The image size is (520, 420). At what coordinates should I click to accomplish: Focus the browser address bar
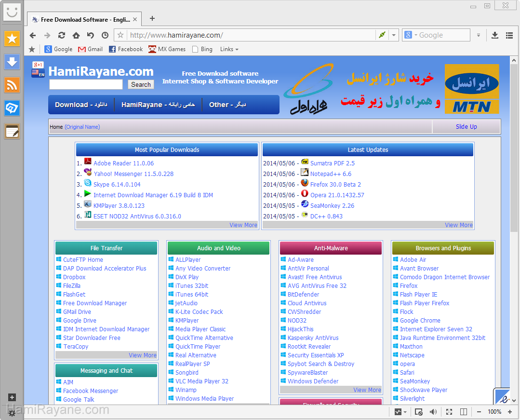pos(252,35)
